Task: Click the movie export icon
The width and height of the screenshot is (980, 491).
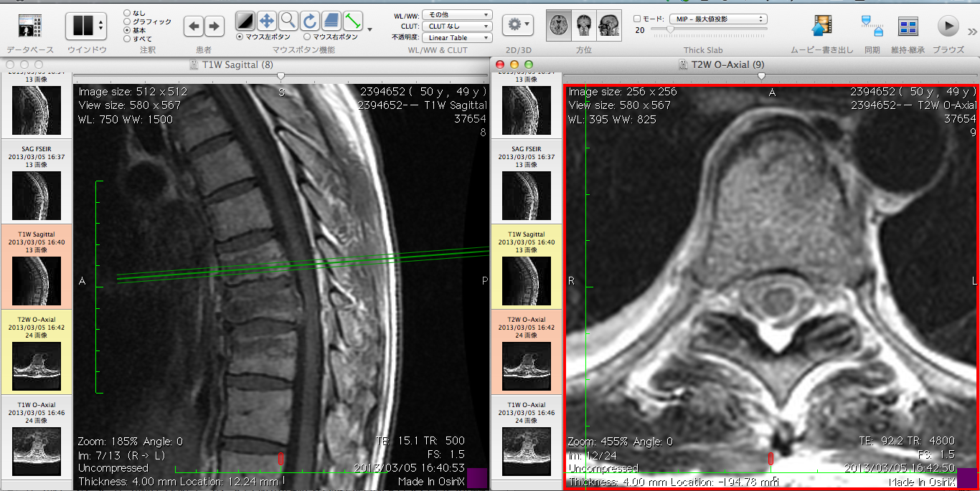Action: click(x=822, y=27)
